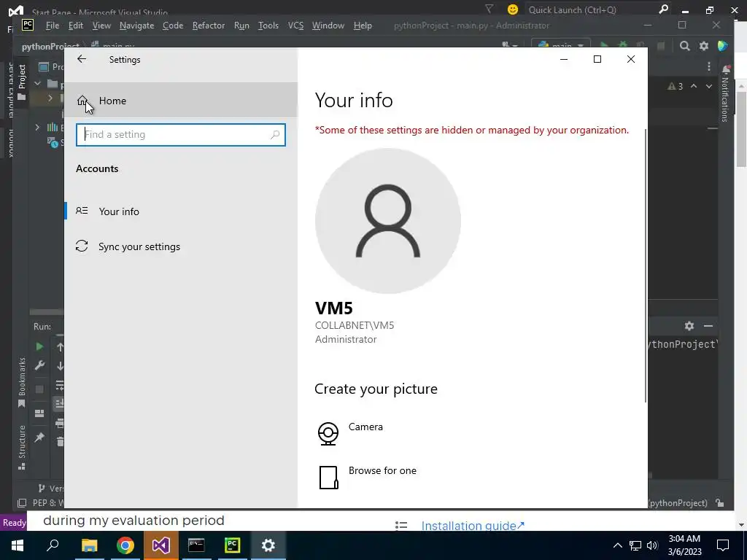This screenshot has height=560, width=747.
Task: Click the 3 warnings indicator in PyCharm editor
Action: [676, 86]
